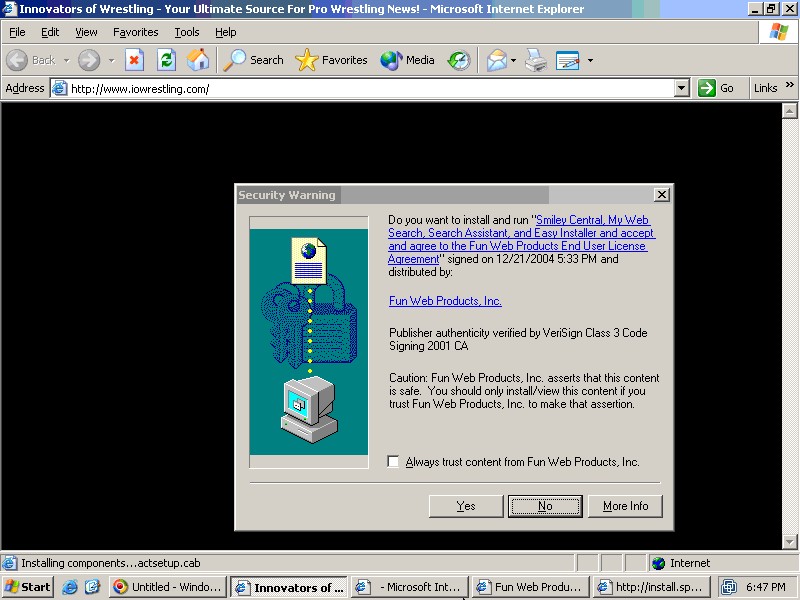Click the More Info button
The height and width of the screenshot is (600, 800).
pos(626,506)
